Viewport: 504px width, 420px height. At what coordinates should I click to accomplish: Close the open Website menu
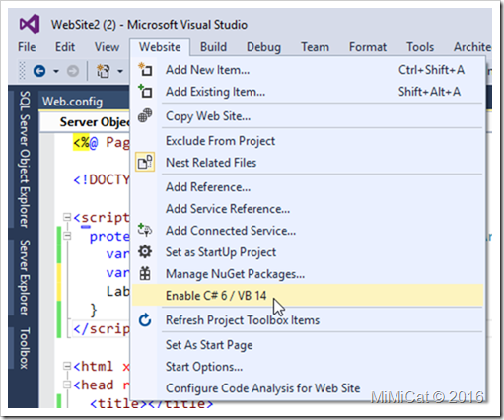coord(160,47)
